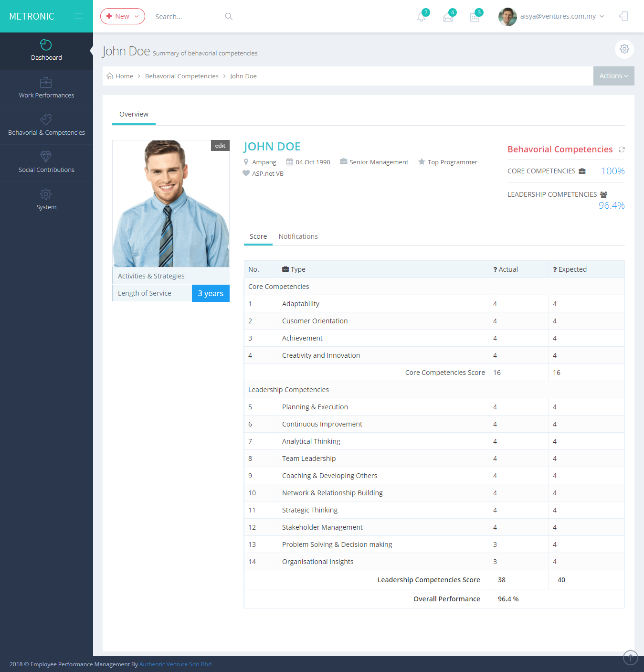The width and height of the screenshot is (644, 672).
Task: Open the notifications bell
Action: (x=421, y=17)
